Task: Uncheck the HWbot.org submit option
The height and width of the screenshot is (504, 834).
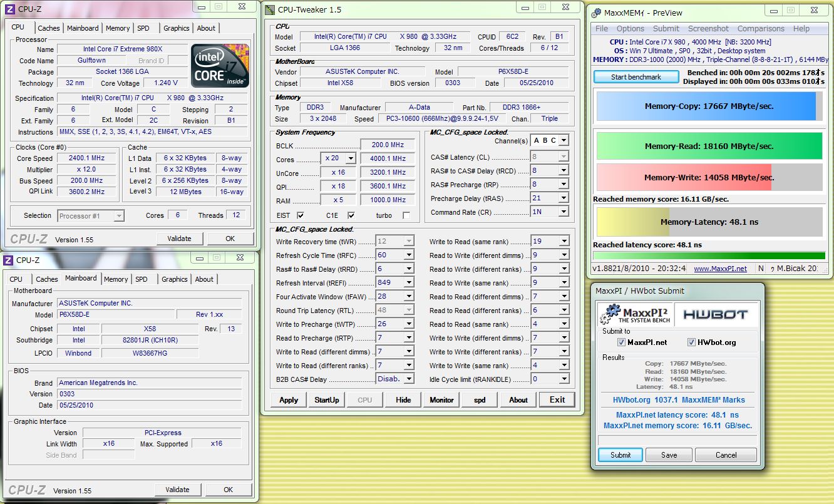Action: (x=691, y=342)
